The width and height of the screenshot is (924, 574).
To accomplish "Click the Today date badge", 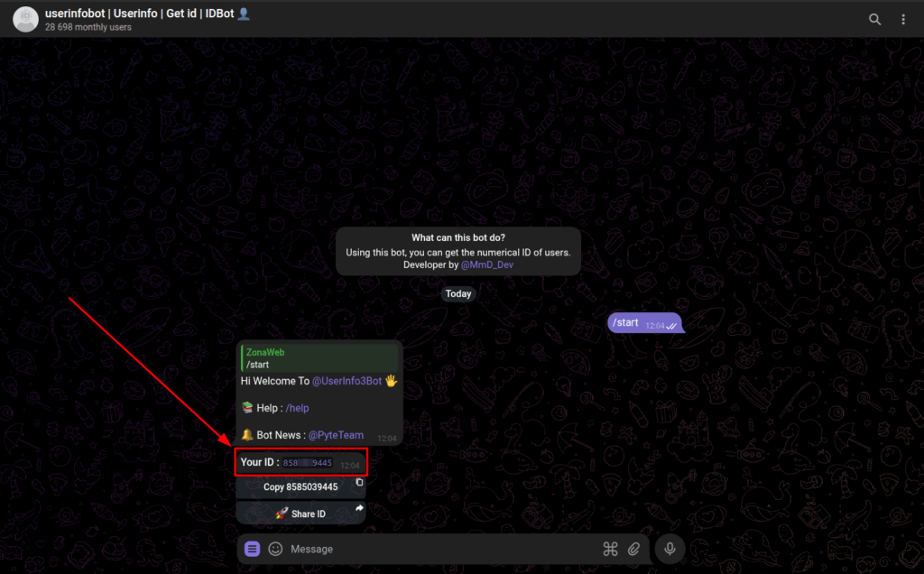I will tap(458, 293).
